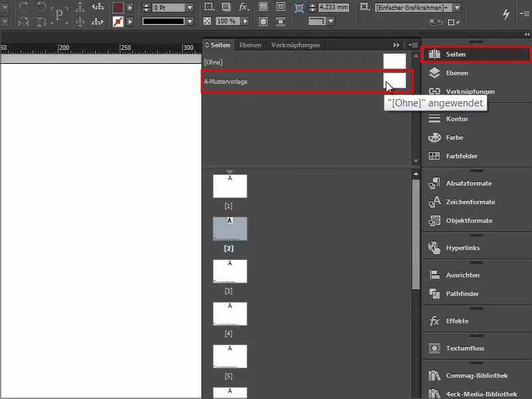
Task: Adjust stroke weight stepper arrows
Action: pos(146,7)
